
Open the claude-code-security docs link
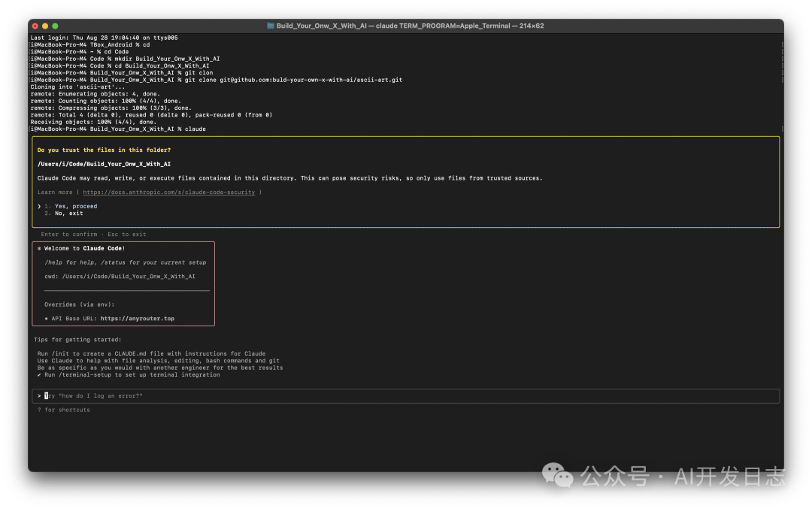click(x=169, y=192)
